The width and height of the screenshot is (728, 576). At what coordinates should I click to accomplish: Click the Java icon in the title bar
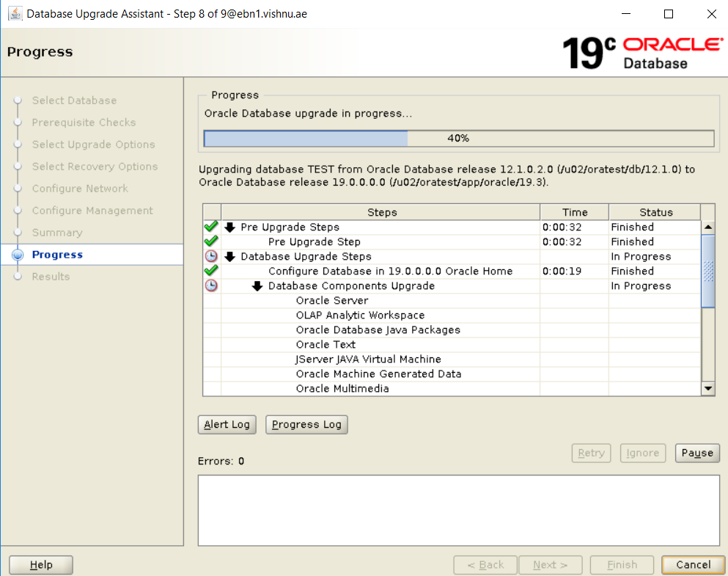tap(15, 13)
